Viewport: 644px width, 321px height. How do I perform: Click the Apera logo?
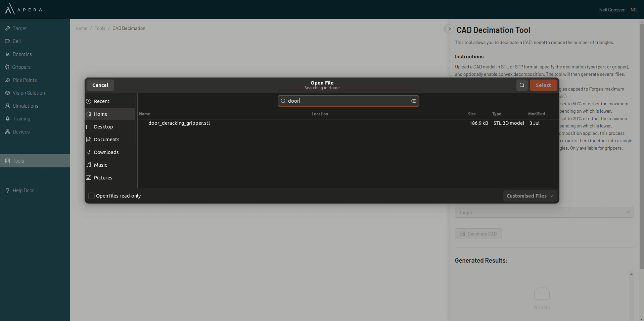click(x=24, y=9)
